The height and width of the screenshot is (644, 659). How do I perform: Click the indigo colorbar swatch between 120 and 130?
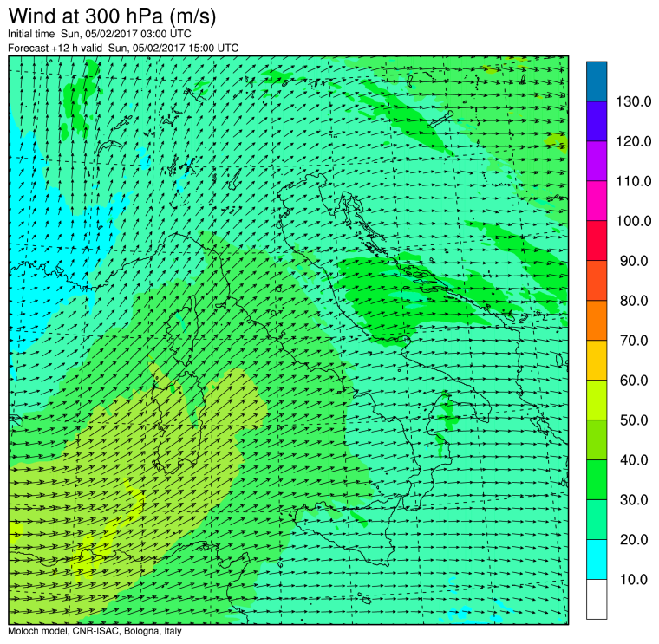[x=597, y=121]
